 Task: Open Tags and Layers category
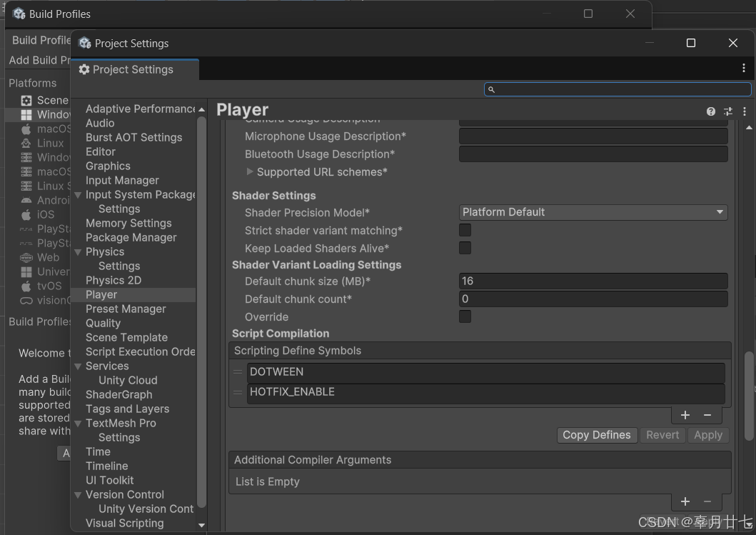[127, 409]
